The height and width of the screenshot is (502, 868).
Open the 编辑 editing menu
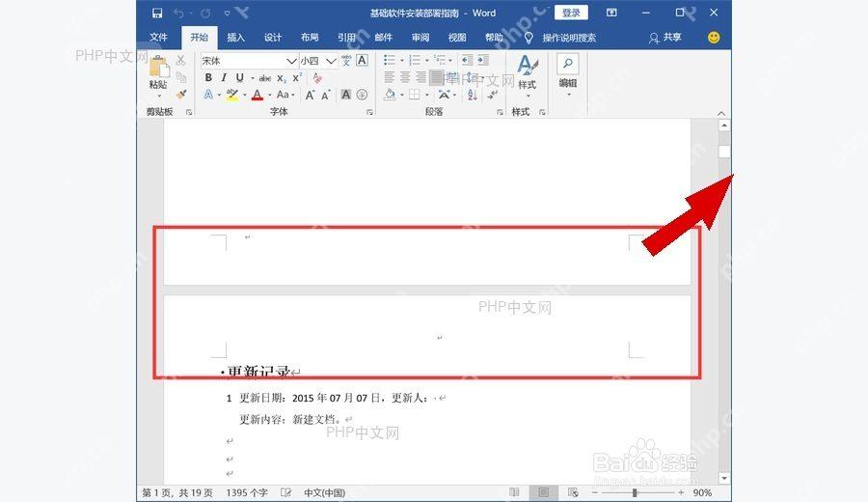568,75
